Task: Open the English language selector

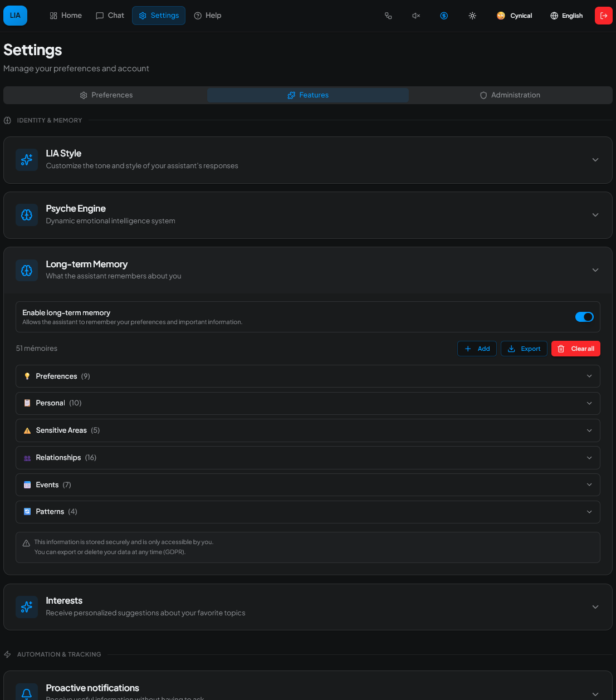Action: (x=566, y=16)
